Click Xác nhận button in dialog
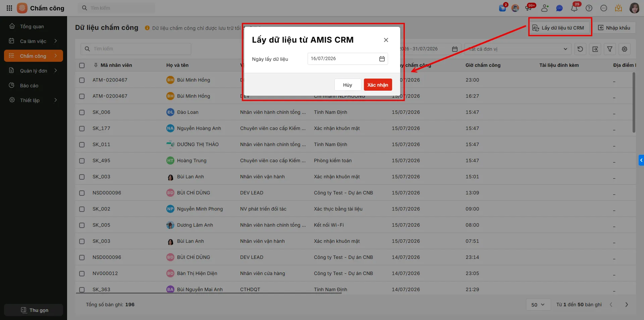 coord(378,85)
